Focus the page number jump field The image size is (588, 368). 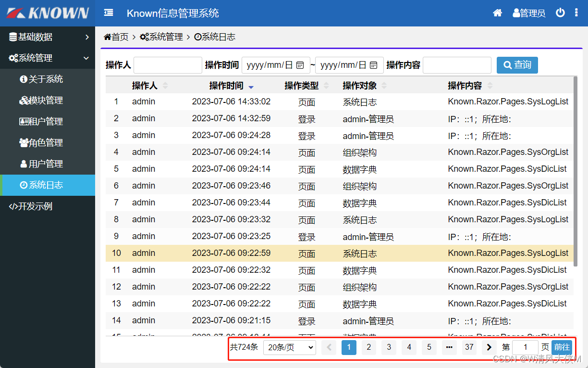[525, 347]
